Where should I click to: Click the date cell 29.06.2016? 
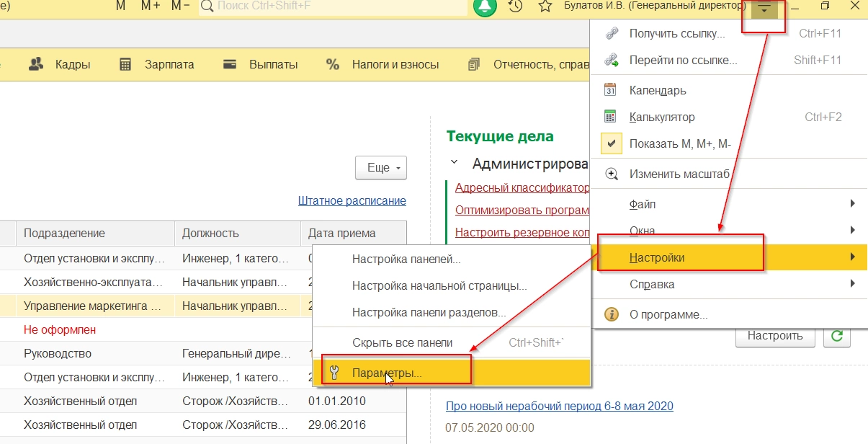coord(337,425)
